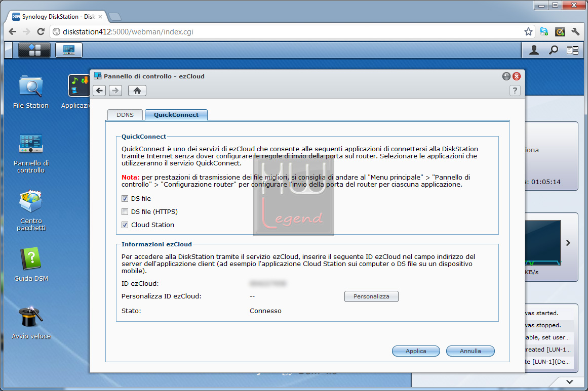Bookmark this page with star icon
This screenshot has width=588, height=391.
[x=528, y=32]
